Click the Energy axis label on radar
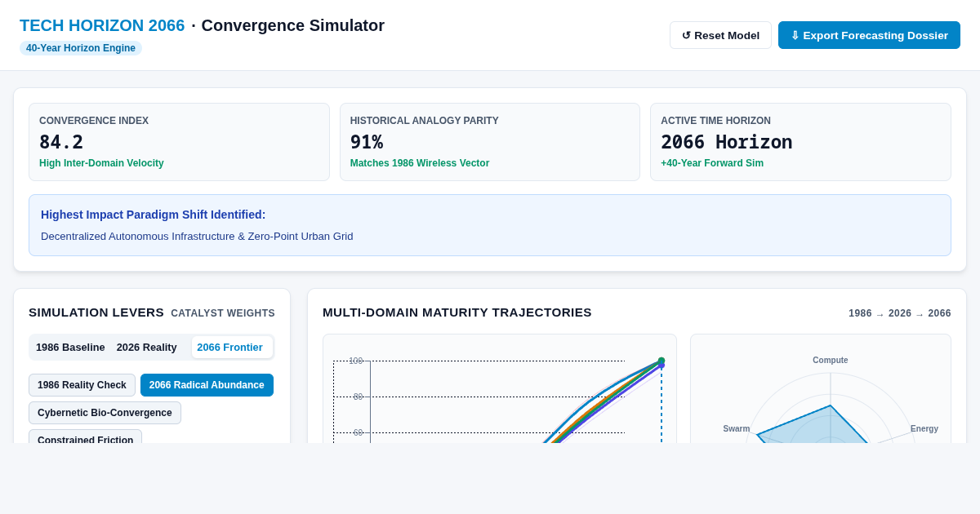 pyautogui.click(x=924, y=428)
